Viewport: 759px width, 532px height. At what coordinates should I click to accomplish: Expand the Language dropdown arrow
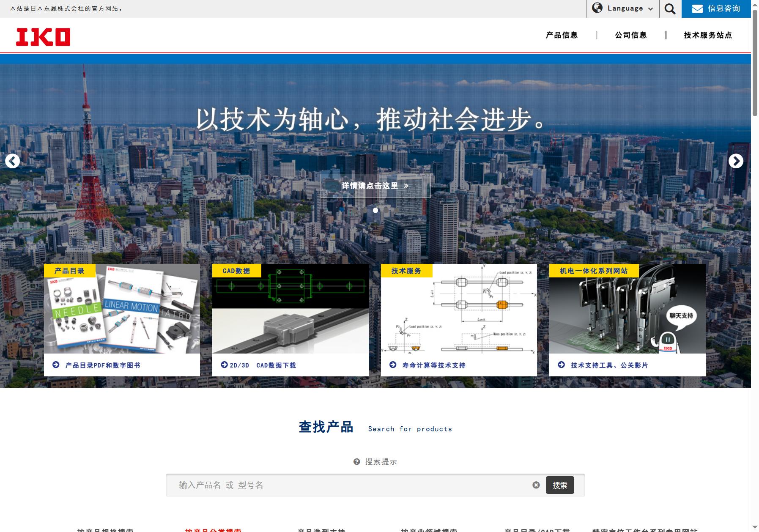[650, 9]
